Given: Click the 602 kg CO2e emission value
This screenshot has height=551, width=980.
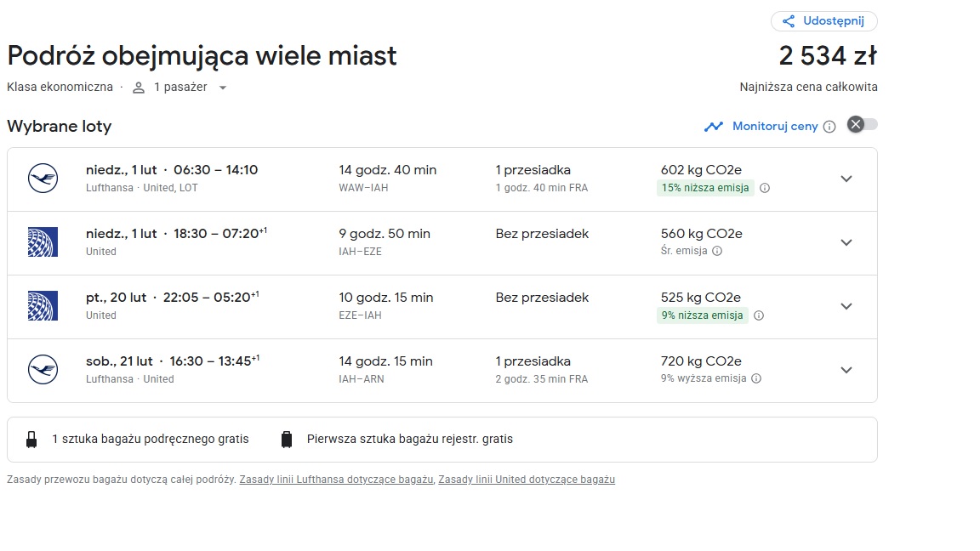Looking at the screenshot, I should 701,170.
